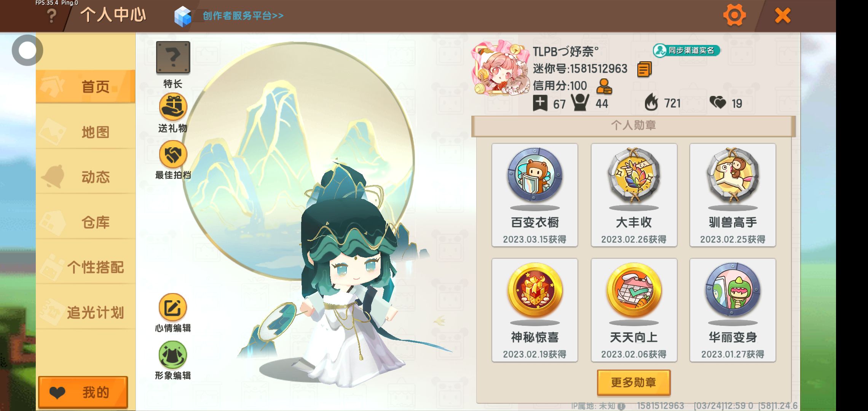Tap the help question mark icon

point(51,16)
